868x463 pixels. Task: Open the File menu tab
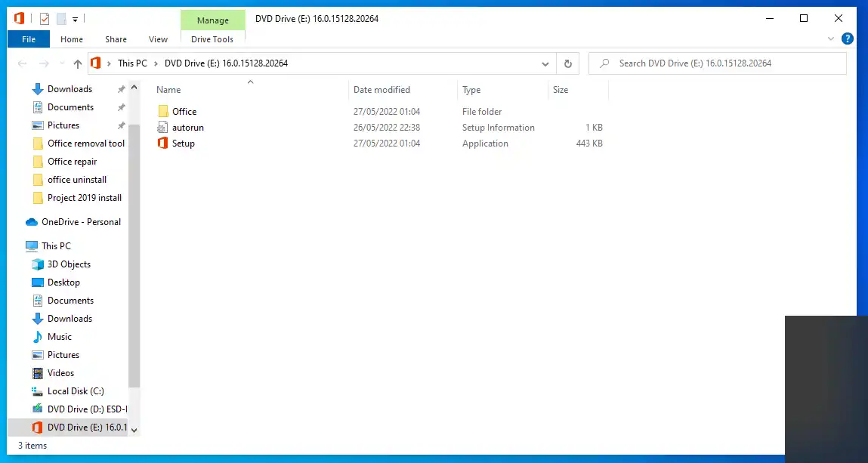coord(29,39)
